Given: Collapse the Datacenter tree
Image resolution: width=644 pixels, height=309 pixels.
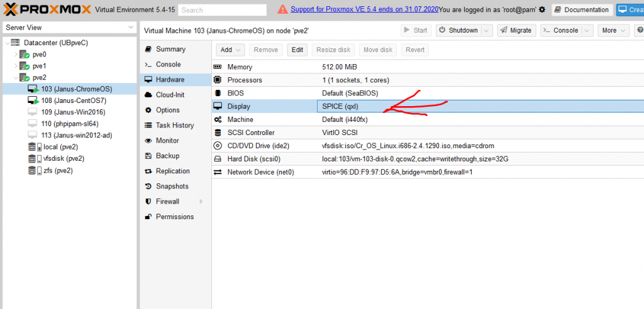Looking at the screenshot, I should coord(8,43).
